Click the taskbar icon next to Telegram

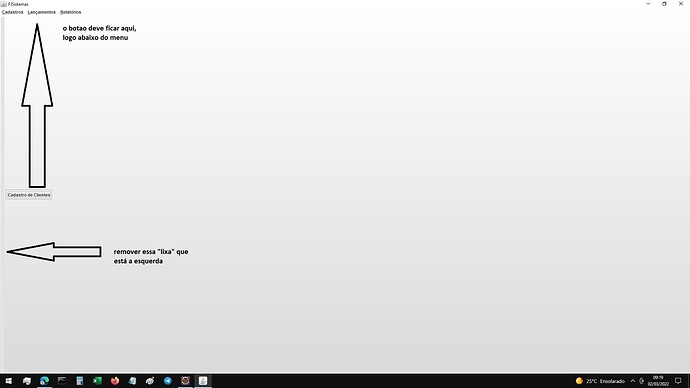[x=185, y=381]
